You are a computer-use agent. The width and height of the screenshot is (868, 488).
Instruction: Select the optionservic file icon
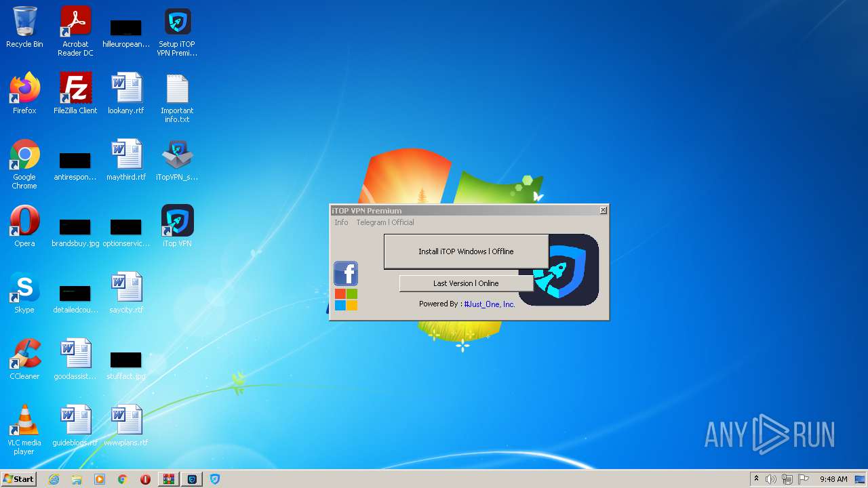tap(126, 232)
